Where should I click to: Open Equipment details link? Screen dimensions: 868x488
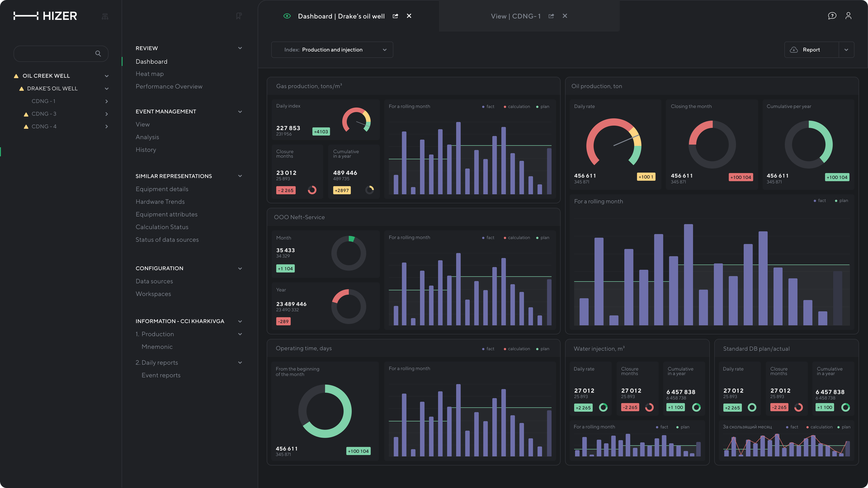(x=162, y=189)
